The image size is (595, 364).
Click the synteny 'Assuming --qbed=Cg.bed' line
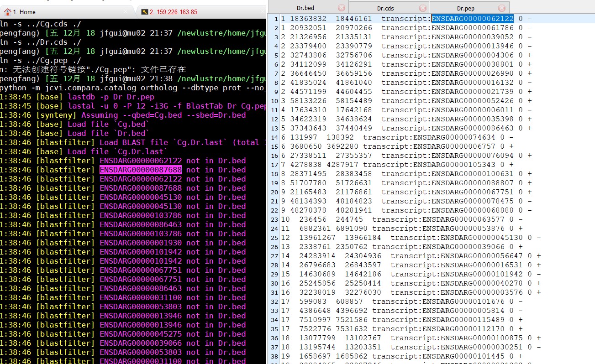(163, 115)
